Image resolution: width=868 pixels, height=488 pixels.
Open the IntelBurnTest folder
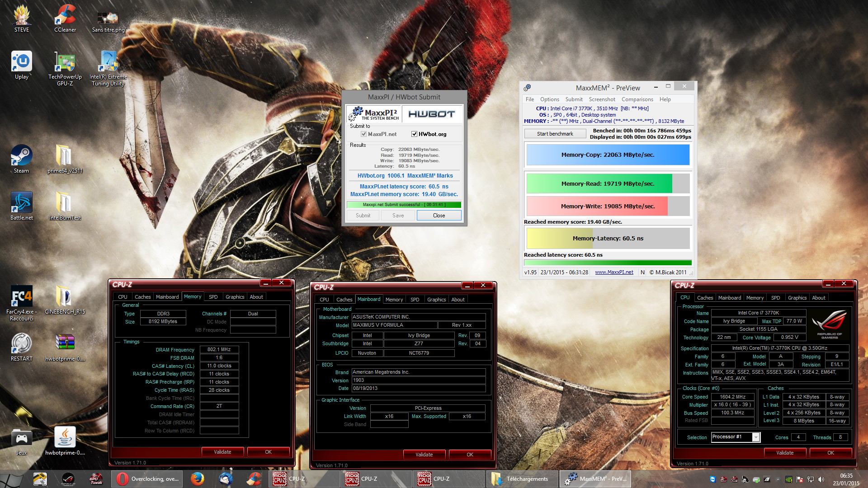65,206
